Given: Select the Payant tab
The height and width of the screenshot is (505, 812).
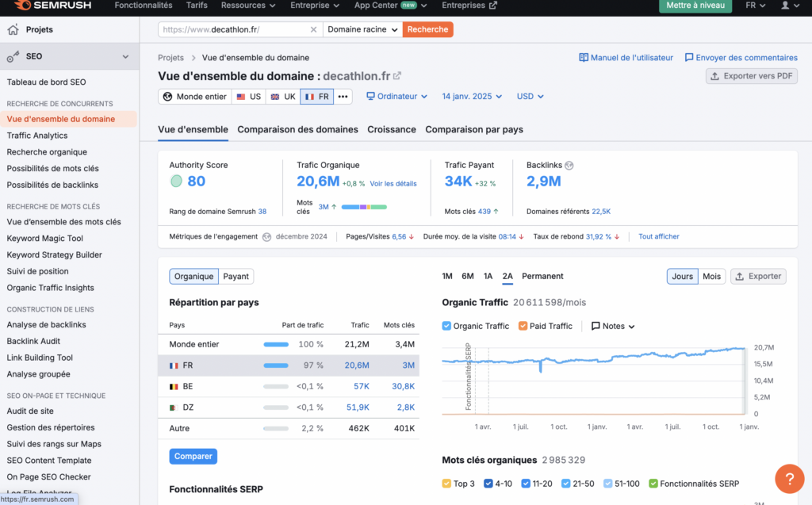Looking at the screenshot, I should (x=236, y=276).
